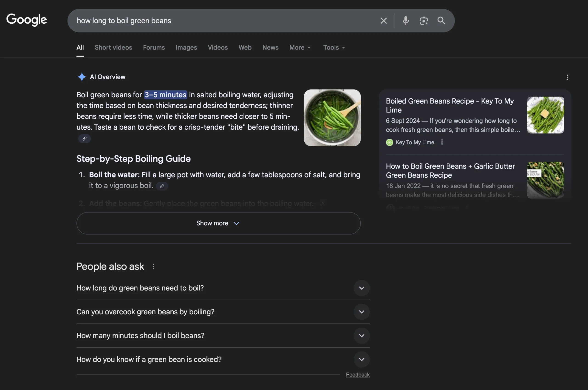Open search by image camera icon

tap(423, 21)
